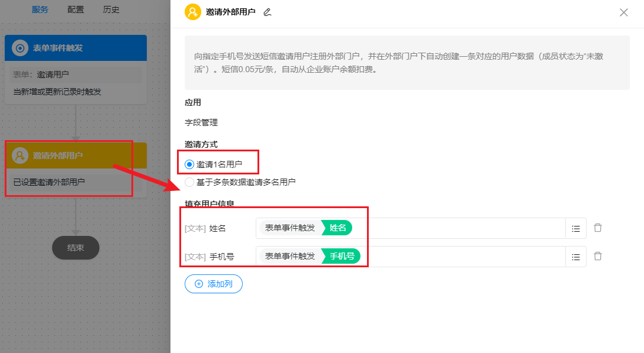Delete the 手机号 row via trash icon
644x353 pixels.
click(597, 257)
